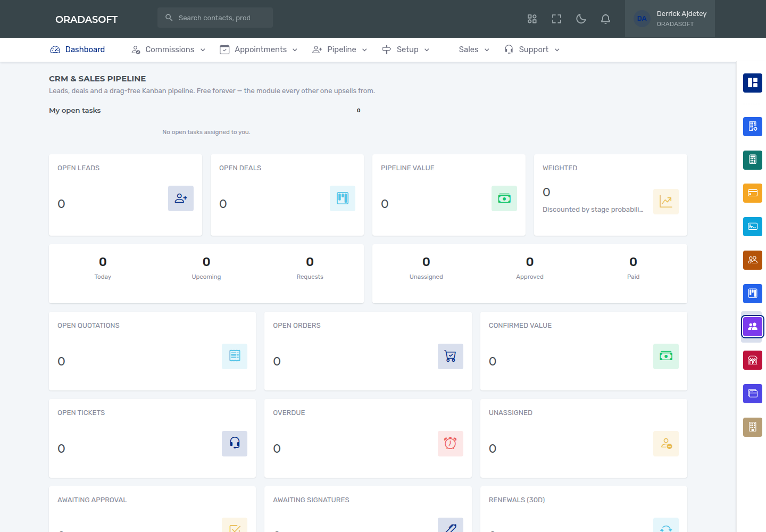Open tan building sidebar icon
The width and height of the screenshot is (766, 532).
click(x=753, y=427)
